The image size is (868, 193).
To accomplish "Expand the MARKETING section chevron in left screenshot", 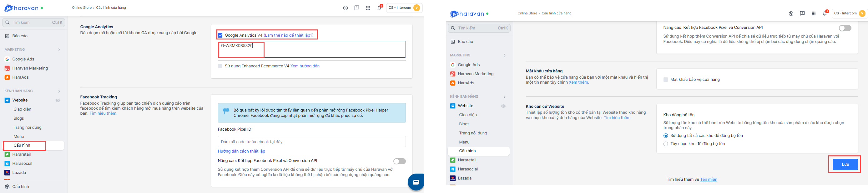I will pyautogui.click(x=59, y=50).
